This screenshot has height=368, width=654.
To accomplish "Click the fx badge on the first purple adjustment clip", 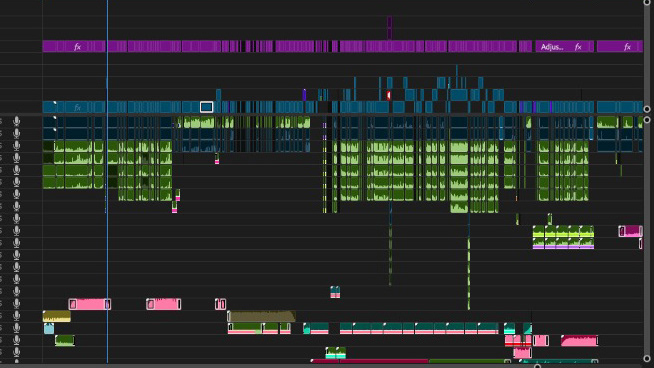I will (x=77, y=47).
